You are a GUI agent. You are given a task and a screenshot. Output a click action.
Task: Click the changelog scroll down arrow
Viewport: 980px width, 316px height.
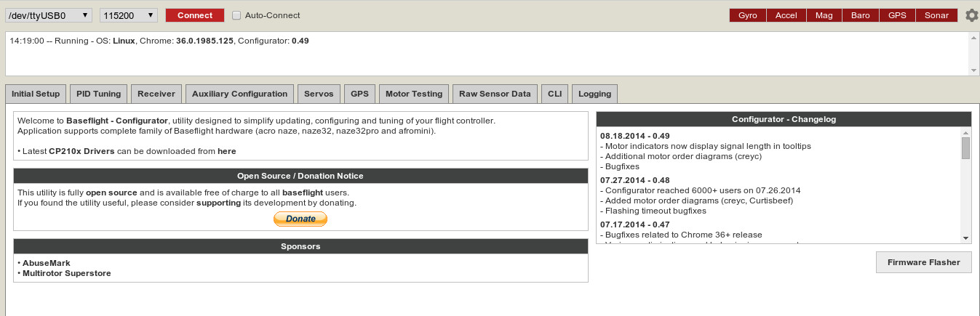click(965, 238)
